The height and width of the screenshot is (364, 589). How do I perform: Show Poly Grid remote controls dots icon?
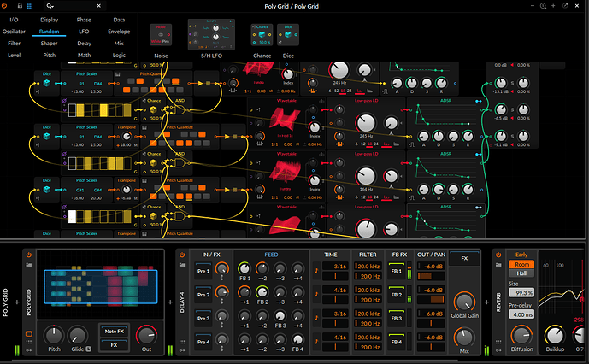[x=29, y=342]
